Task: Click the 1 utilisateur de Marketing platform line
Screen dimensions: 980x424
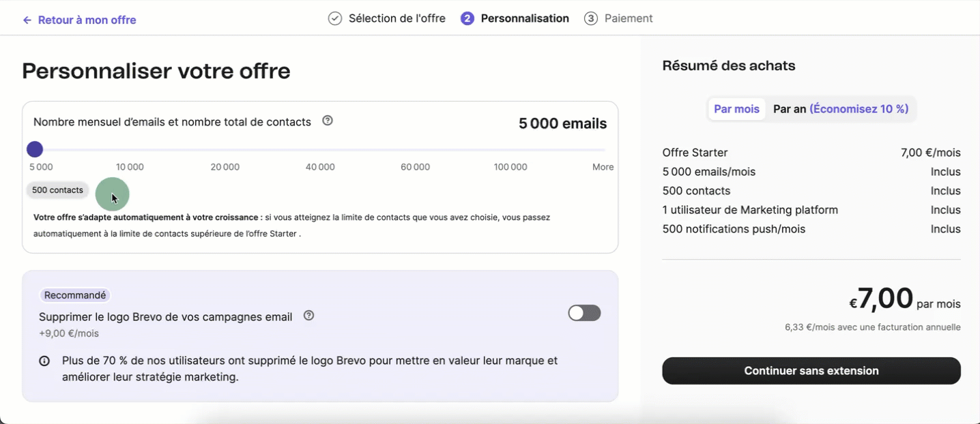Action: click(x=811, y=210)
